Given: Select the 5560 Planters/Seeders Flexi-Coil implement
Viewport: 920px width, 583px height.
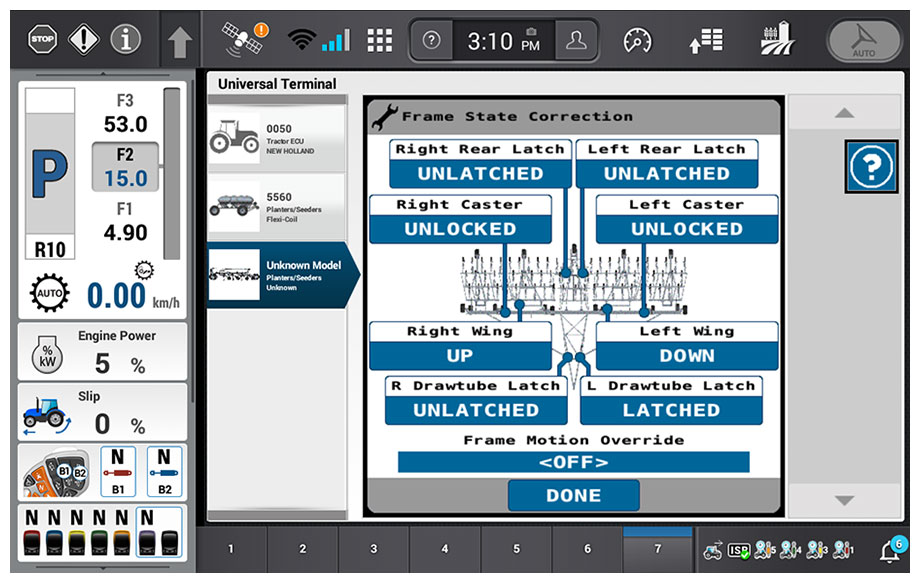Looking at the screenshot, I should (276, 205).
